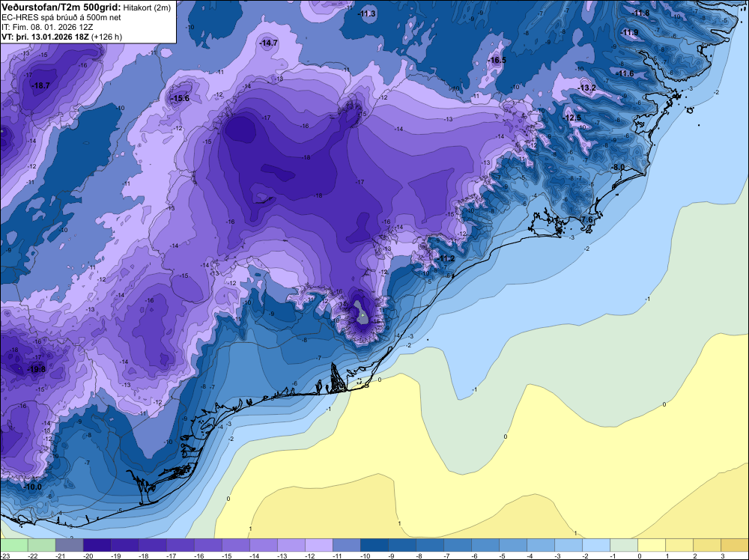Click the legend swatch labeled -20
The height and width of the screenshot is (560, 749).
(97, 545)
